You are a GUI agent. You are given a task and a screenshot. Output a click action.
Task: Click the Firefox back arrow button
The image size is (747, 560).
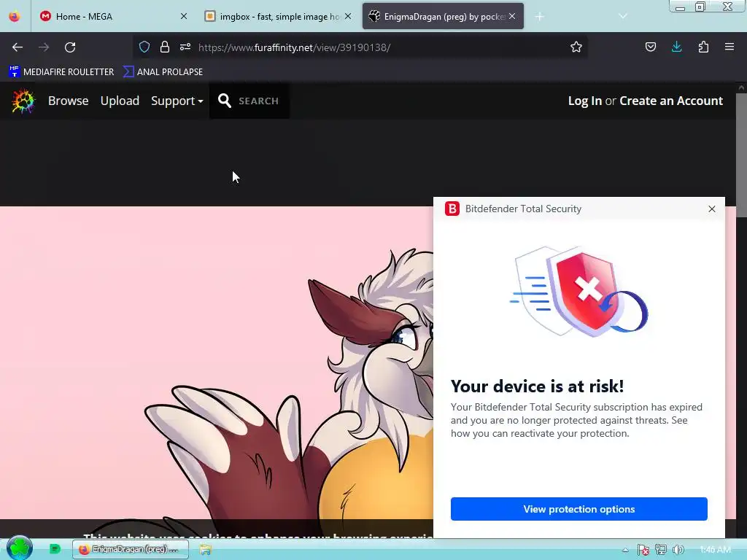click(18, 47)
